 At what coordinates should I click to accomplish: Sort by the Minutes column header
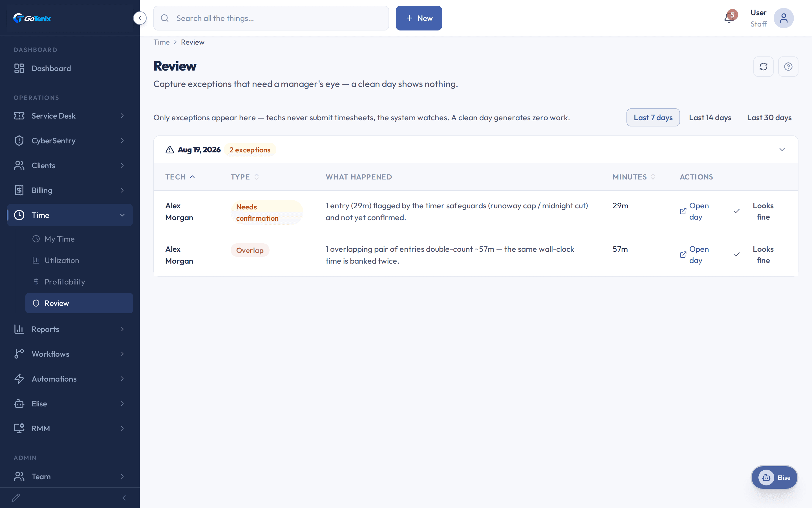[634, 177]
